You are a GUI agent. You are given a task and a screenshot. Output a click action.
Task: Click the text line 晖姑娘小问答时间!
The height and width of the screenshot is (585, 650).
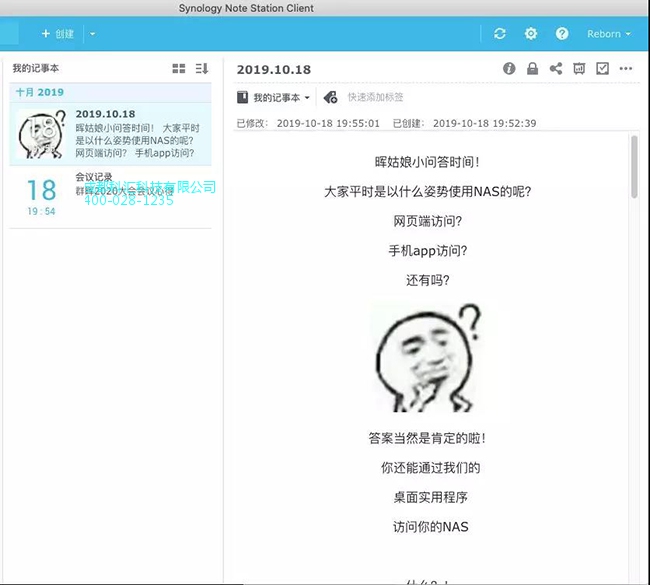pos(427,162)
